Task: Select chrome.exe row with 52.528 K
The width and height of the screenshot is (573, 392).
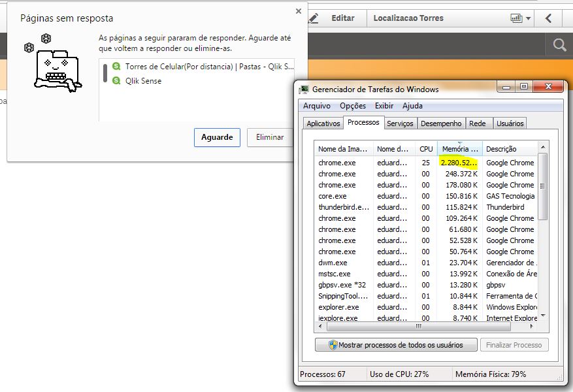Action: coord(426,240)
